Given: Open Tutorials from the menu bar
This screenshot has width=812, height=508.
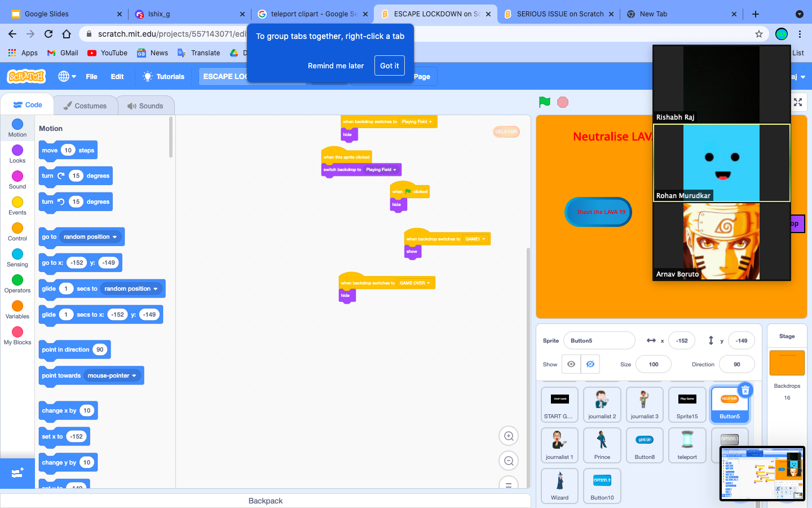Looking at the screenshot, I should coord(164,77).
